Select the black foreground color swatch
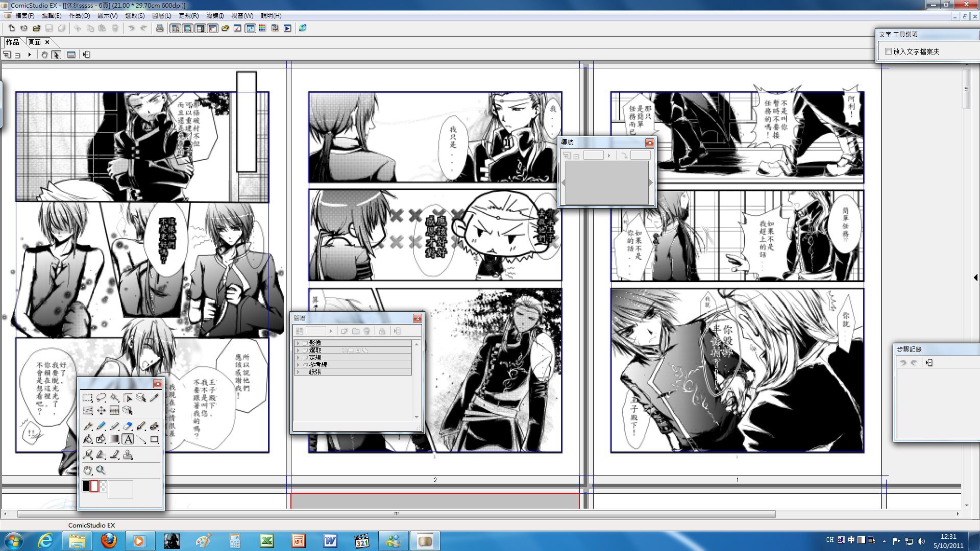The width and height of the screenshot is (980, 551). [86, 486]
